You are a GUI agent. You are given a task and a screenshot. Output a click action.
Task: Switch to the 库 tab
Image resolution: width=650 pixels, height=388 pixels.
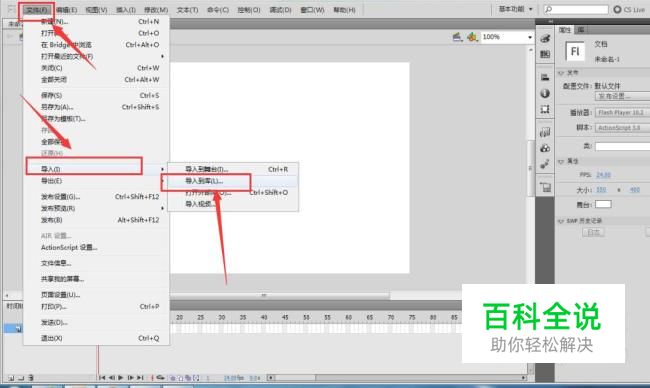(581, 30)
